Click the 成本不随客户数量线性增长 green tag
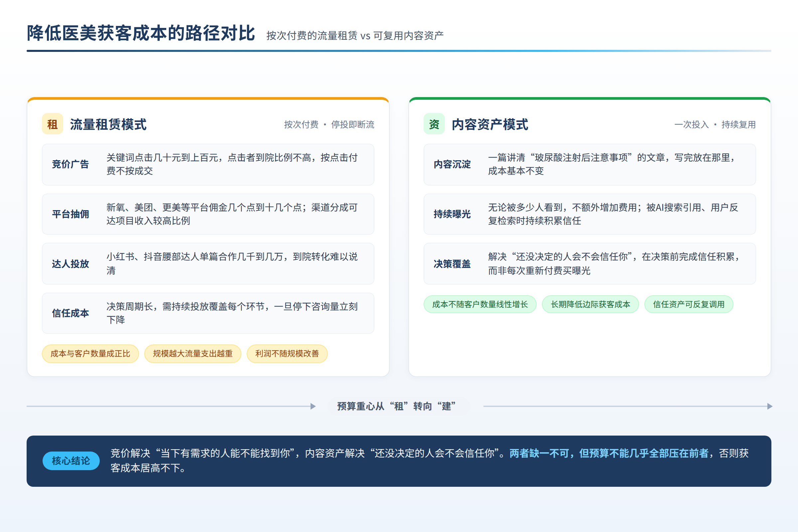Image resolution: width=798 pixels, height=532 pixels. (480, 304)
